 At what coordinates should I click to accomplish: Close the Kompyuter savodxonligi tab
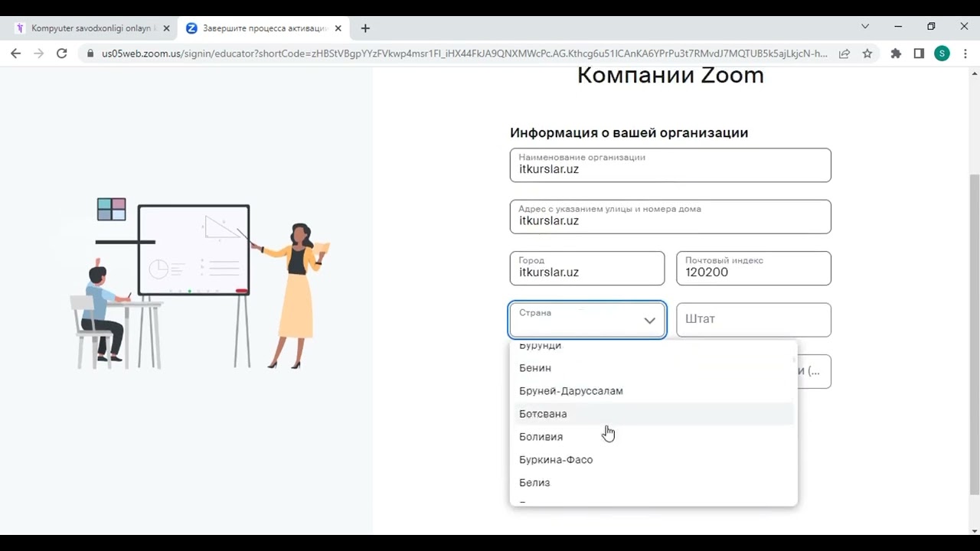pos(166,28)
